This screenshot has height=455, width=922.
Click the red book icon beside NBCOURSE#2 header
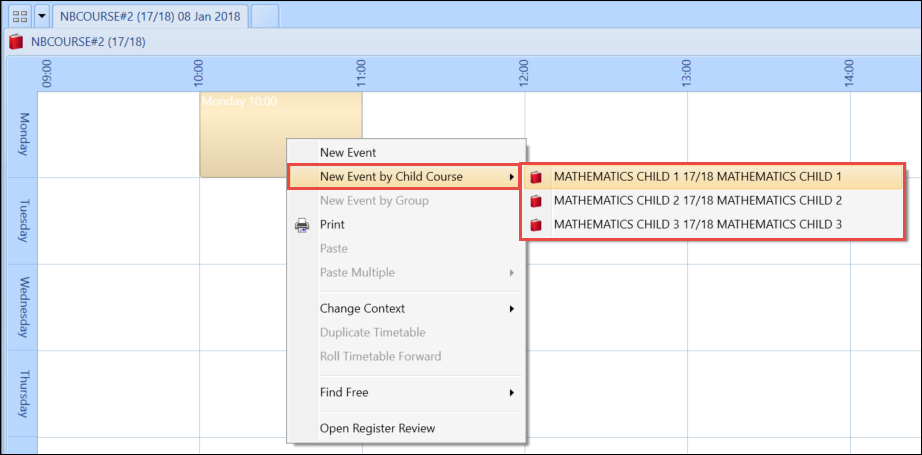(x=16, y=42)
